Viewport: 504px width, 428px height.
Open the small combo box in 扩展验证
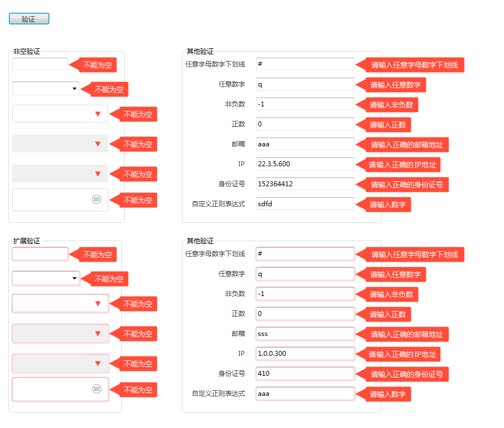point(45,278)
